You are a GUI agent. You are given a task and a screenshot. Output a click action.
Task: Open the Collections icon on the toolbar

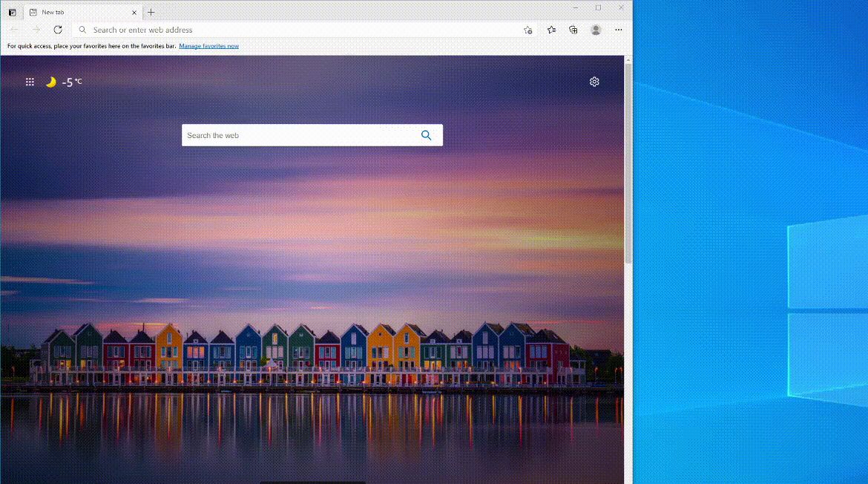coord(573,30)
